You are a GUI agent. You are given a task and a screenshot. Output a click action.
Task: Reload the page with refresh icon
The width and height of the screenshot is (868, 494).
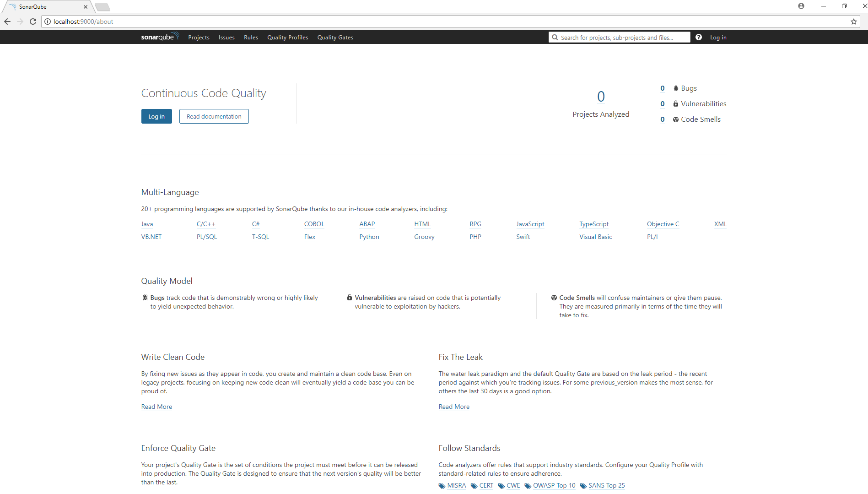click(33, 22)
